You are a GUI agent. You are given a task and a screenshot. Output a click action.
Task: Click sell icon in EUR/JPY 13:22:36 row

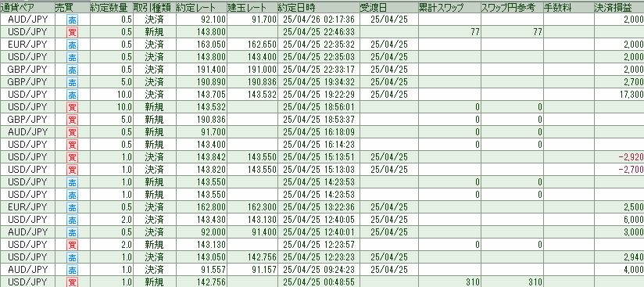pos(72,207)
